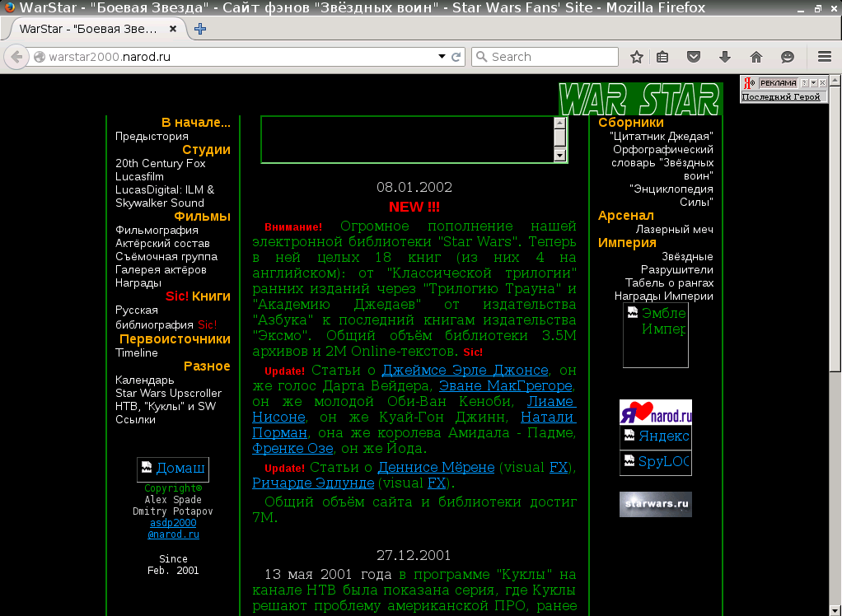842x616 pixels.
Task: Open the "Энциклопедия Силы" link
Action: point(671,196)
